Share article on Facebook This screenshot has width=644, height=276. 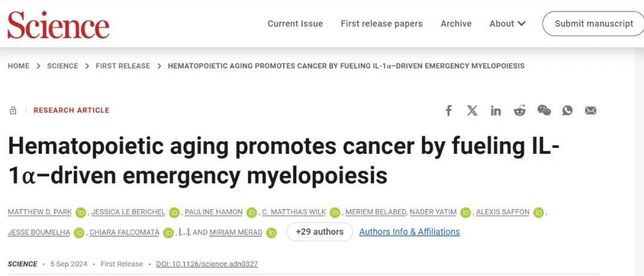point(449,110)
